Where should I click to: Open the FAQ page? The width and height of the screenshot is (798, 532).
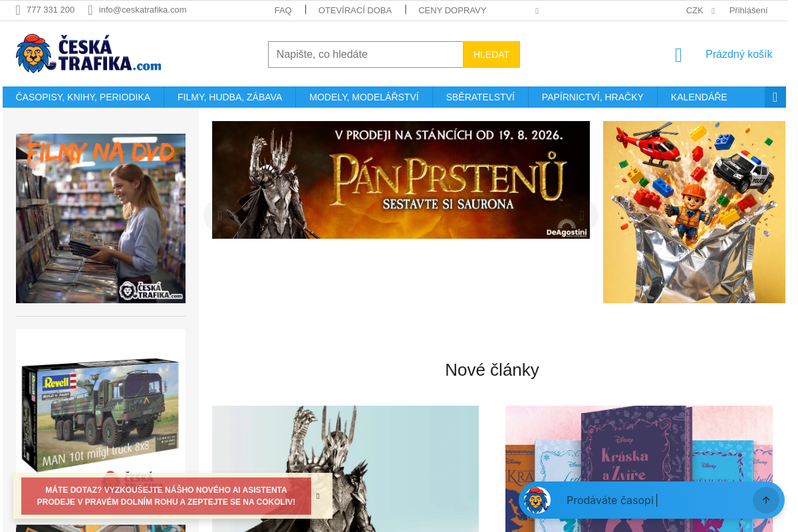point(283,11)
